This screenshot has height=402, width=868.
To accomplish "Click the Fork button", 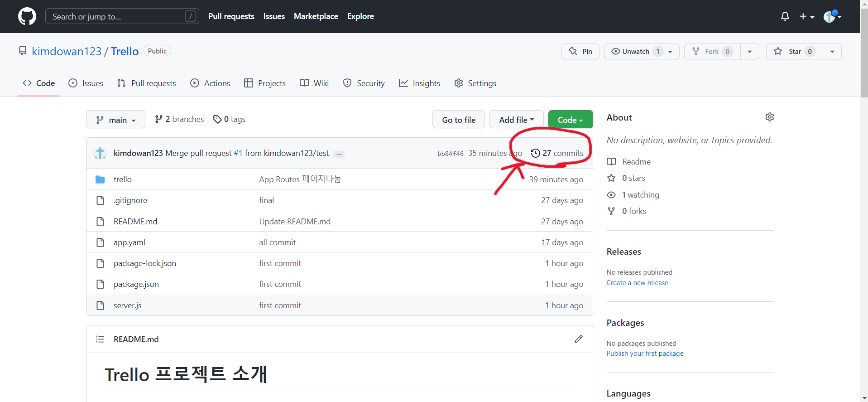I will point(712,51).
